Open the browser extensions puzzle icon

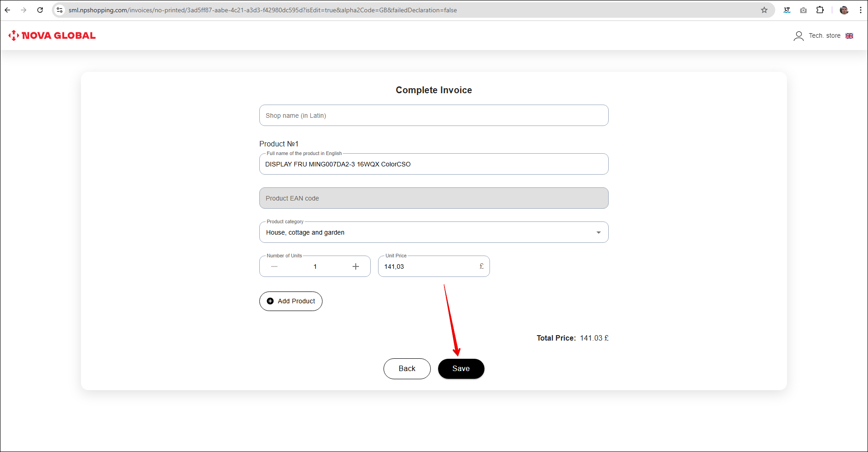[x=820, y=10]
